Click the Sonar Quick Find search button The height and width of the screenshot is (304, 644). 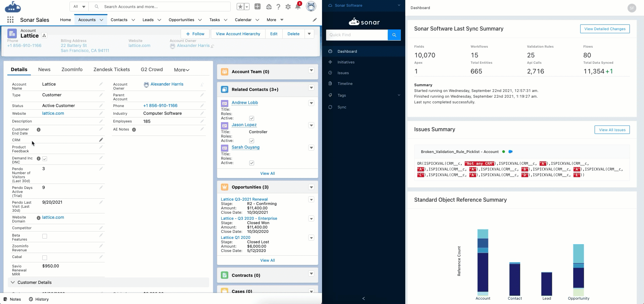(x=394, y=35)
